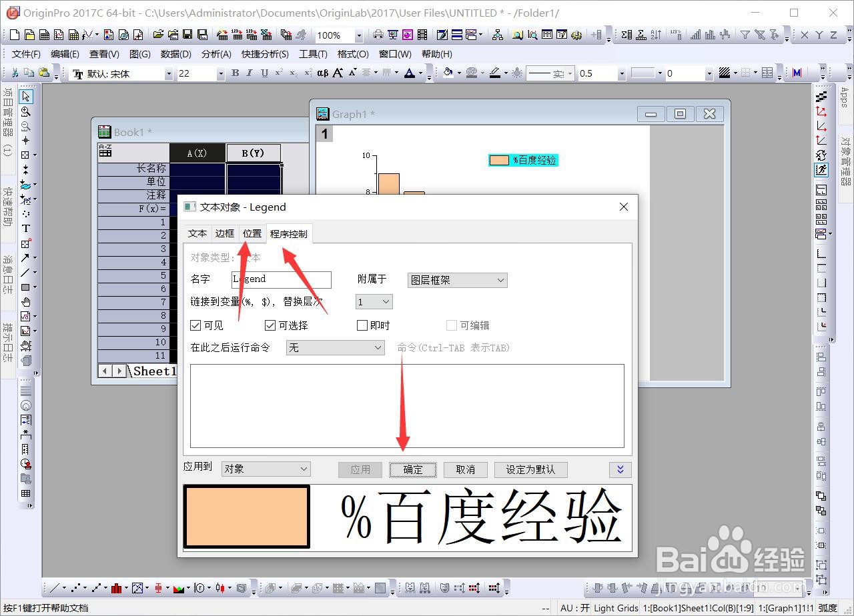Screen dimensions: 854x616
Task: Open the 对象管理器 side panel
Action: [845, 161]
